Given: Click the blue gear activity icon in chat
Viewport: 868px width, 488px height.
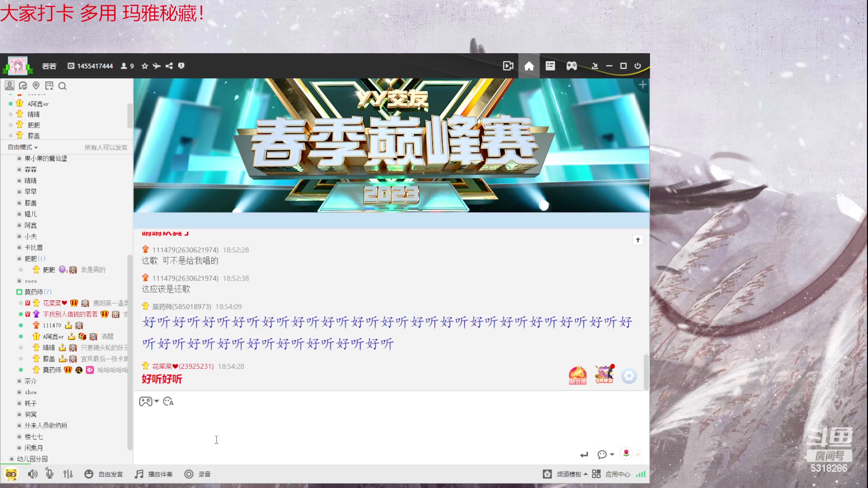Looking at the screenshot, I should click(629, 376).
